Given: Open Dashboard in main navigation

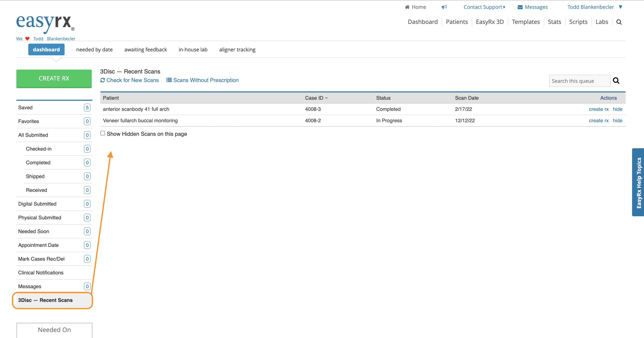Looking at the screenshot, I should [x=423, y=22].
